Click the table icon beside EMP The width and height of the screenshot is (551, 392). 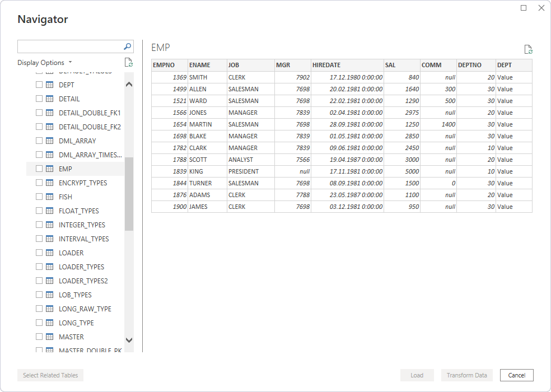pos(49,169)
